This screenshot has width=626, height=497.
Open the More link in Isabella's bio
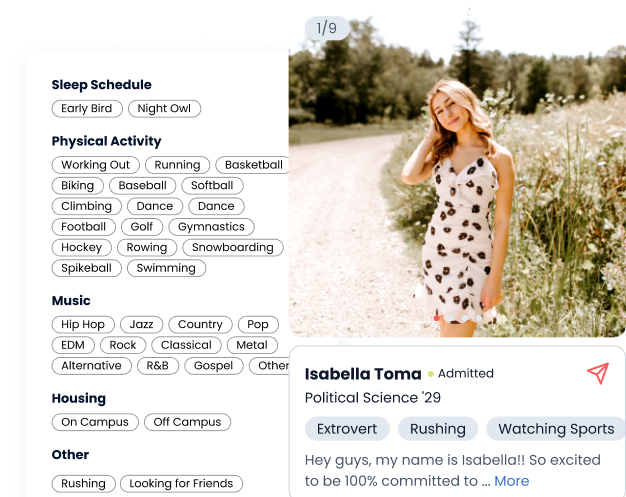pyautogui.click(x=511, y=481)
